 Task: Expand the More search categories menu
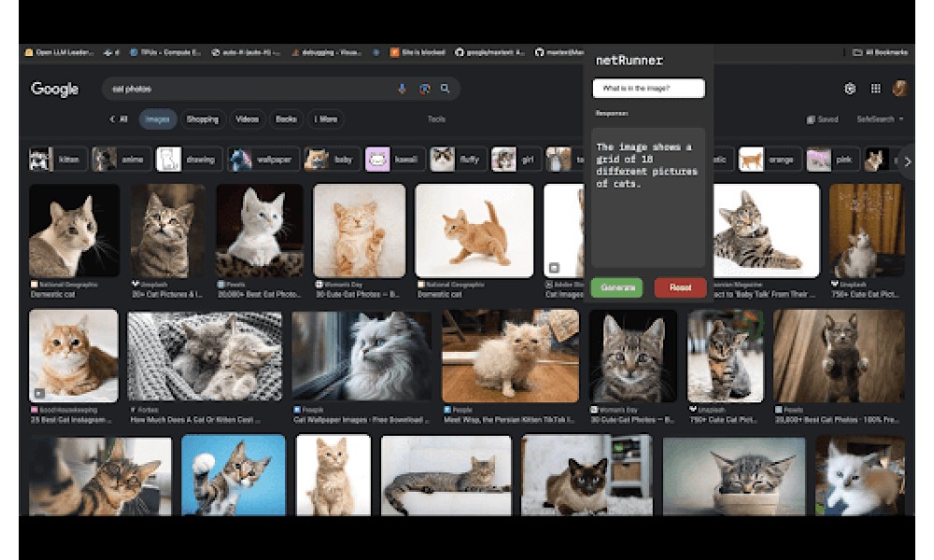pos(326,119)
